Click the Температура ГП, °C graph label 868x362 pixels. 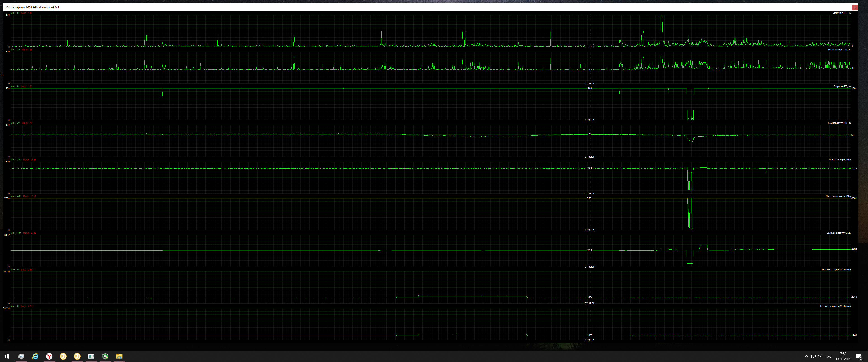[x=839, y=123]
